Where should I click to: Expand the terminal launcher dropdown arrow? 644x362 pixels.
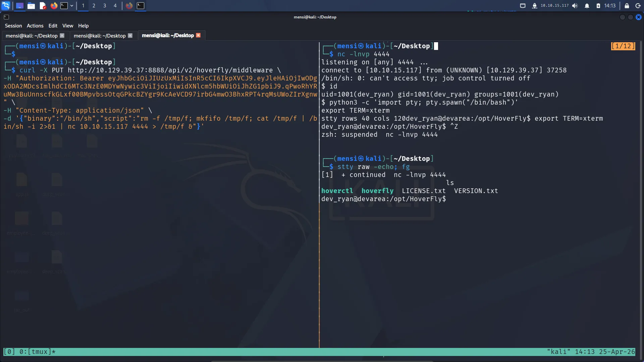(x=72, y=6)
